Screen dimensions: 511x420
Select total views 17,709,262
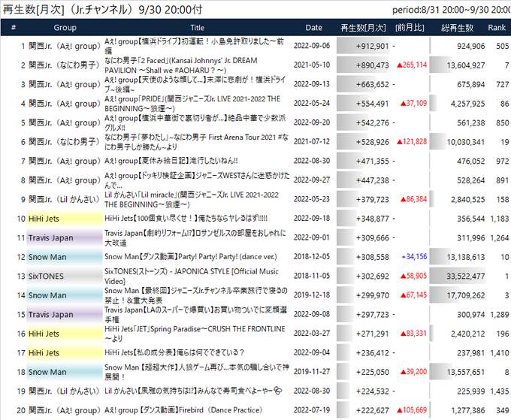coord(466,295)
